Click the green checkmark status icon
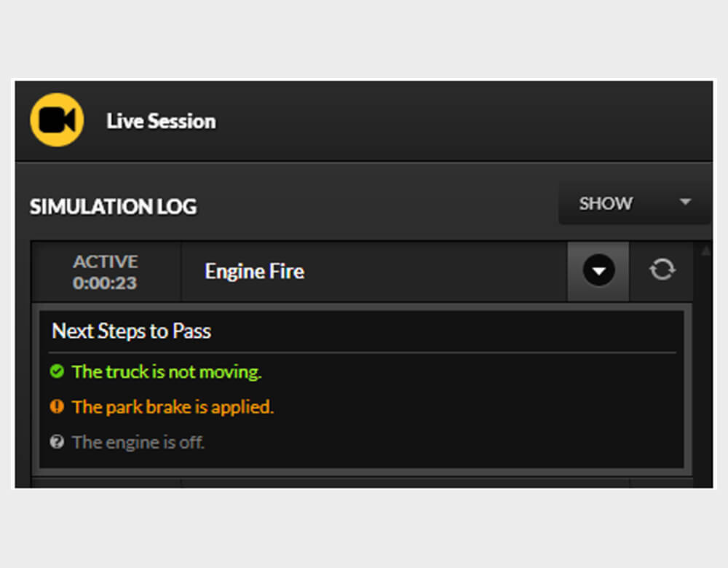Image resolution: width=728 pixels, height=568 pixels. pos(57,372)
